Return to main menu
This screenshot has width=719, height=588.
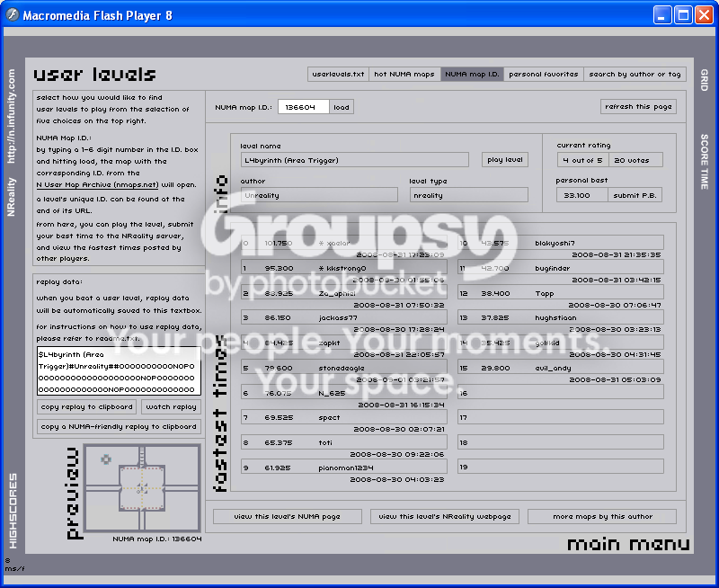[628, 544]
